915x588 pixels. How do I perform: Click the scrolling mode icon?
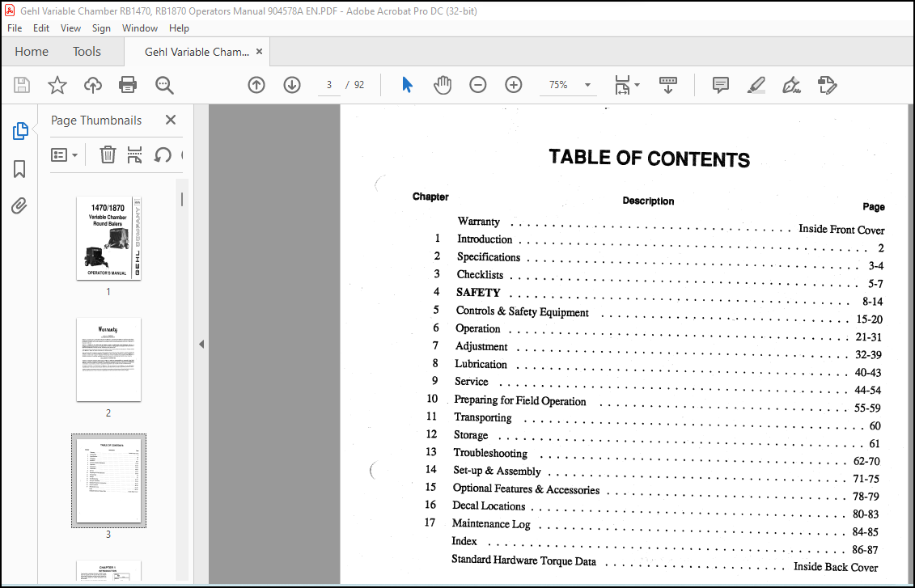click(667, 85)
